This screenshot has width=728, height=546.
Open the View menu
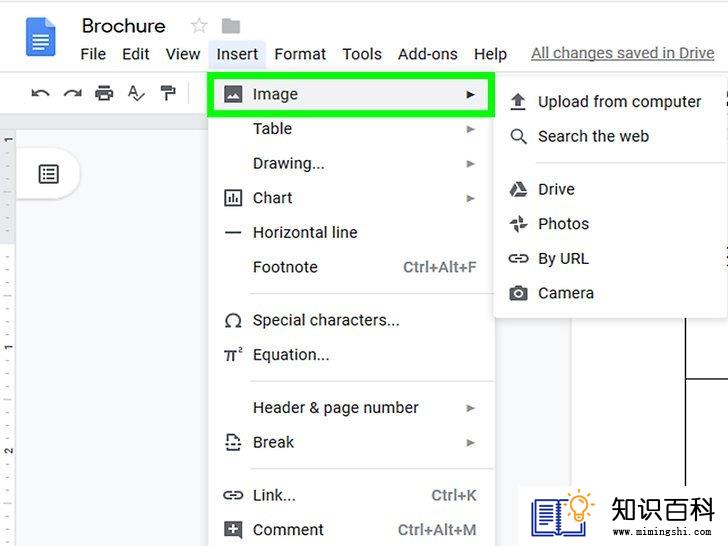click(183, 54)
